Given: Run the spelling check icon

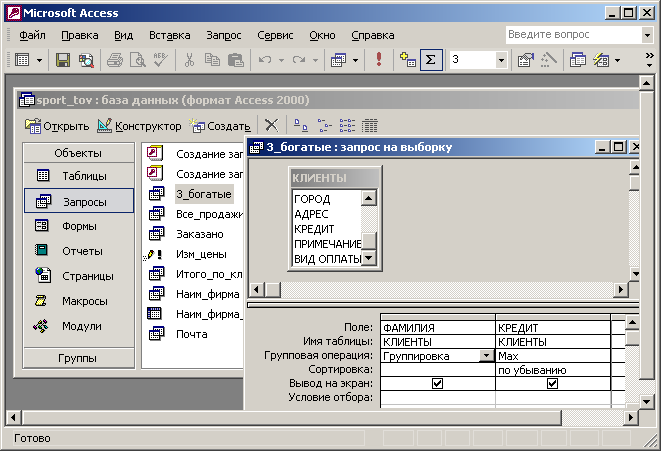Looking at the screenshot, I should (161, 60).
